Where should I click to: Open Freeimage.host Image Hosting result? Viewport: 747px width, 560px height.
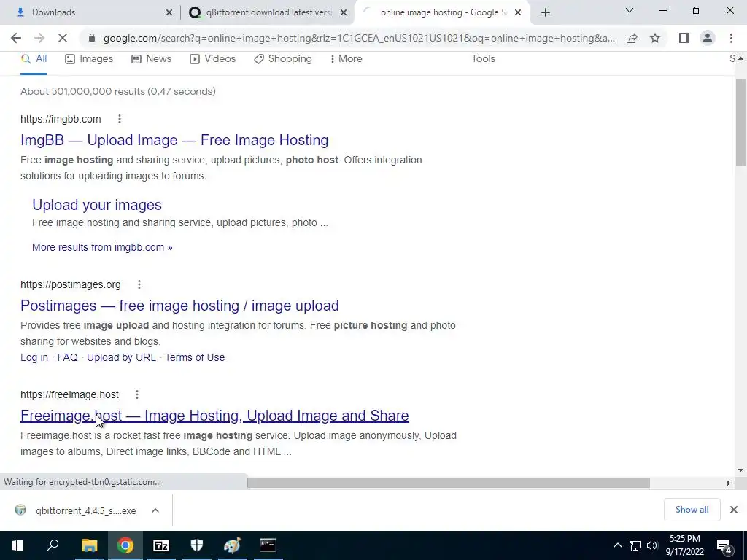click(214, 416)
